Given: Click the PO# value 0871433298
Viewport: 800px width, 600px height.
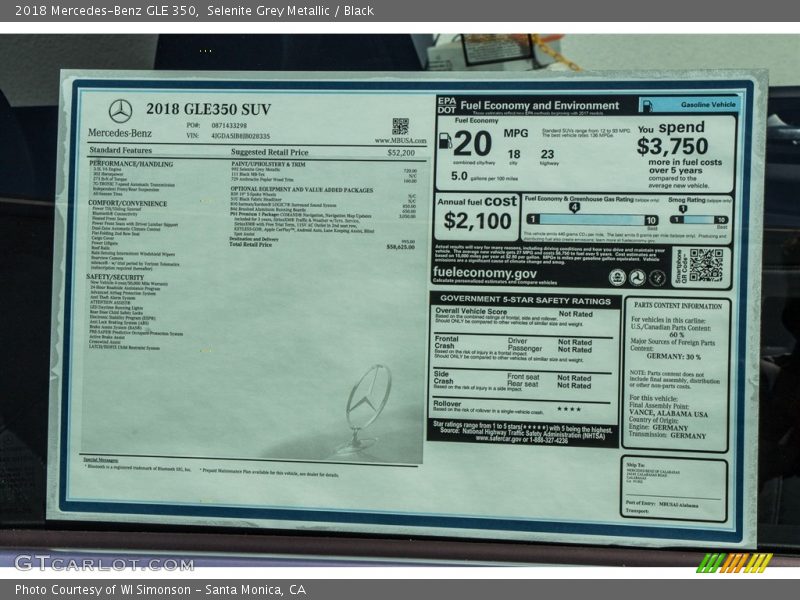Looking at the screenshot, I should click(229, 126).
